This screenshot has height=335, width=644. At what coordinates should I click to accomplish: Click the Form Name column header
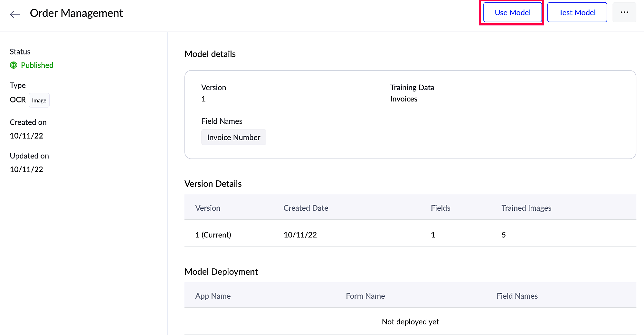365,296
